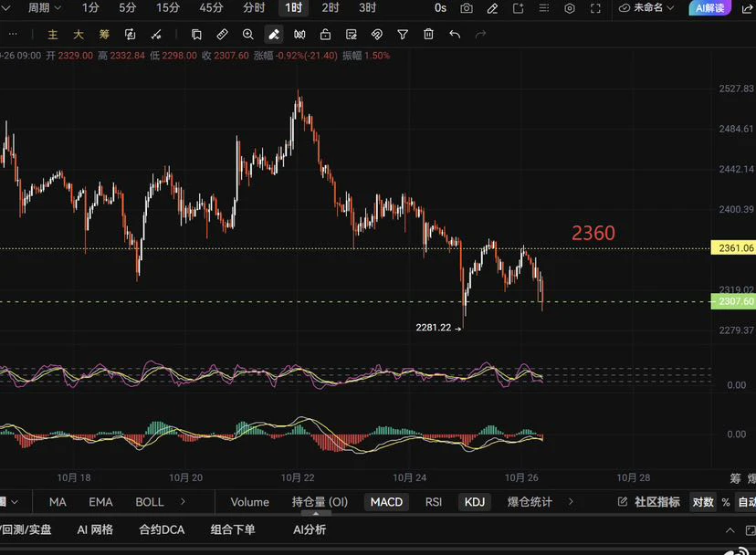This screenshot has width=756, height=555.
Task: Toggle the MACD indicator
Action: point(387,502)
